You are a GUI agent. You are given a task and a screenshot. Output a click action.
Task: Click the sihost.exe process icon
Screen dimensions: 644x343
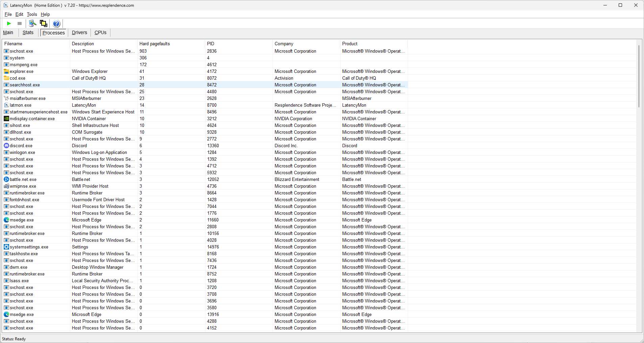pyautogui.click(x=6, y=125)
